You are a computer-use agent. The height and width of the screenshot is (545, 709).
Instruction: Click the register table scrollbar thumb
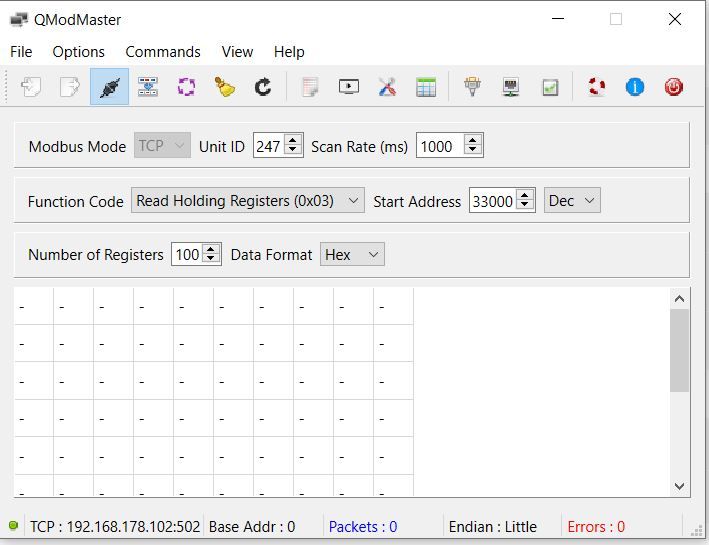[679, 351]
